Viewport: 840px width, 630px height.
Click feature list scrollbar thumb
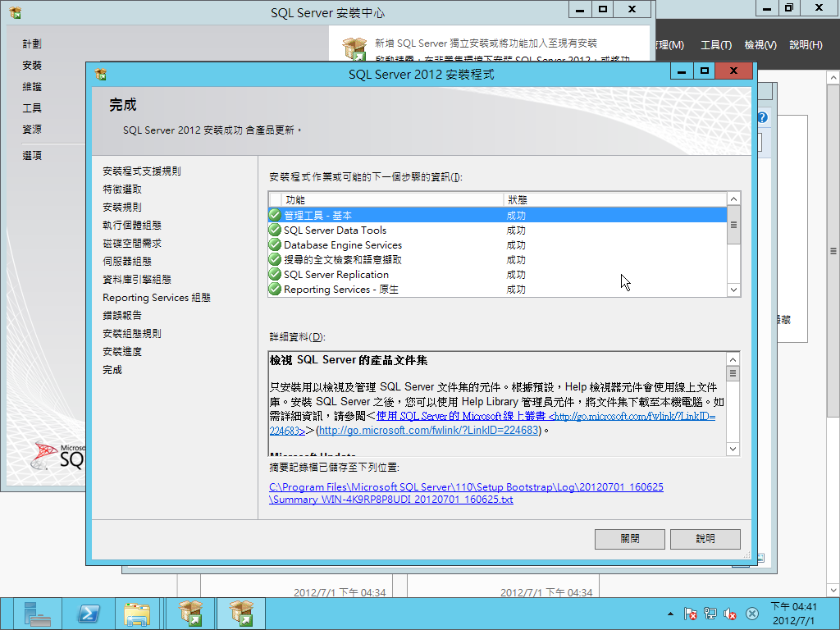click(733, 225)
